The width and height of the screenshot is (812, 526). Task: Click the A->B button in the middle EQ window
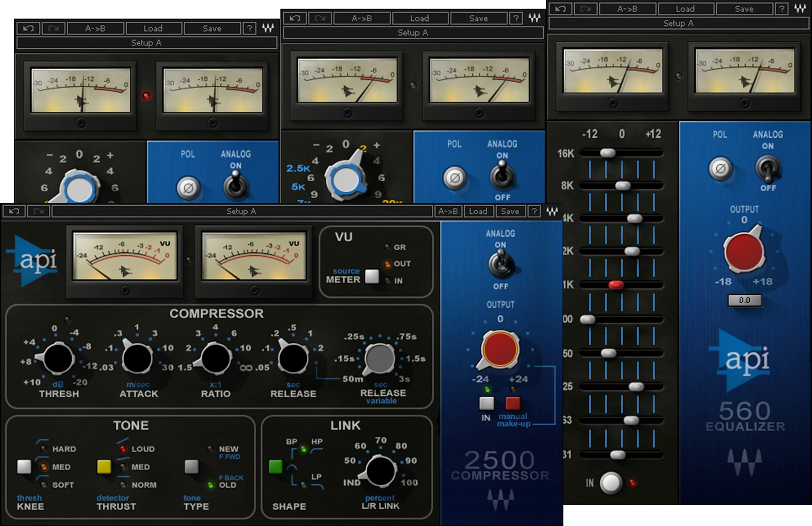tap(361, 18)
